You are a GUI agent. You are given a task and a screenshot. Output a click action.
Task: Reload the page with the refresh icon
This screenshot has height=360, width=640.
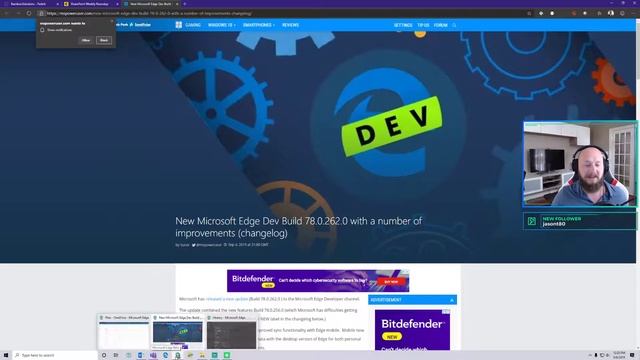click(x=29, y=13)
